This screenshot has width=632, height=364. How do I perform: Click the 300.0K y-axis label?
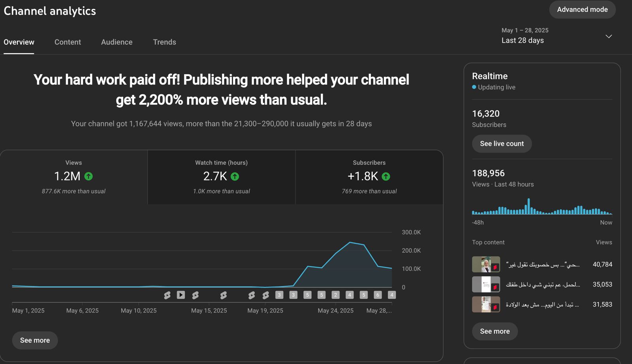[x=411, y=232]
